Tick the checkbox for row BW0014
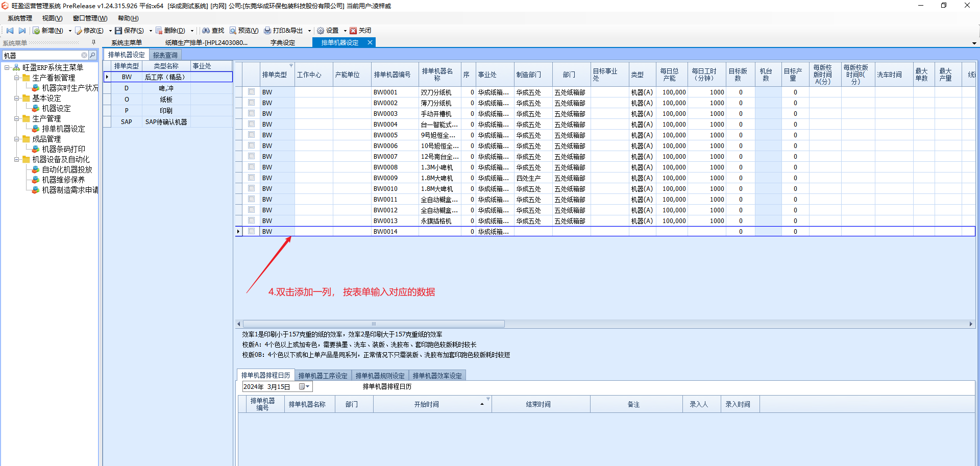 pyautogui.click(x=251, y=231)
